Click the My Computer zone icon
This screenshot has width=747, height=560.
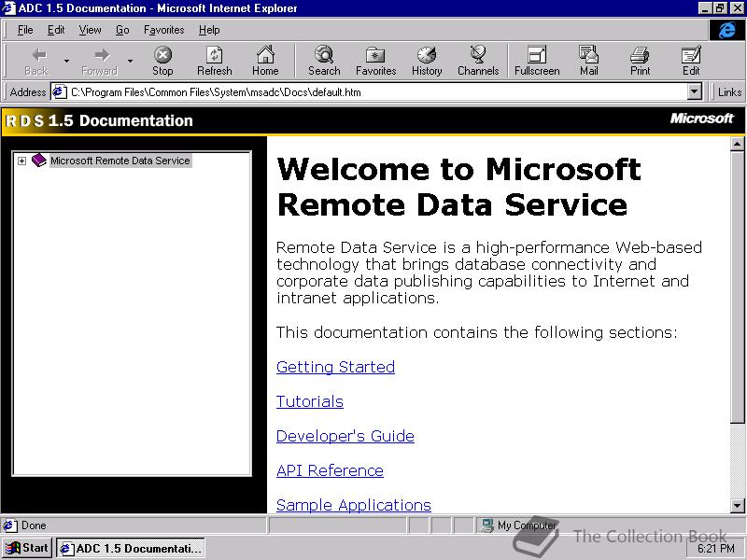pos(487,525)
